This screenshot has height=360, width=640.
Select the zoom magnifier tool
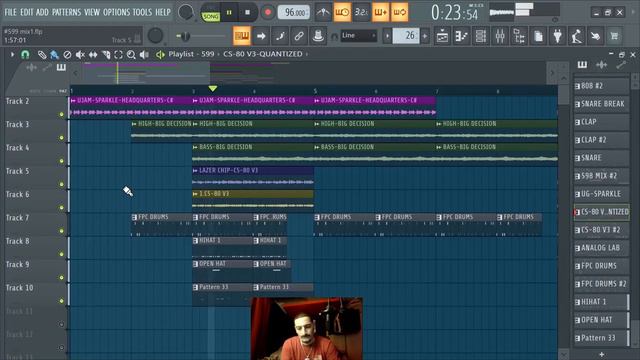point(131,54)
